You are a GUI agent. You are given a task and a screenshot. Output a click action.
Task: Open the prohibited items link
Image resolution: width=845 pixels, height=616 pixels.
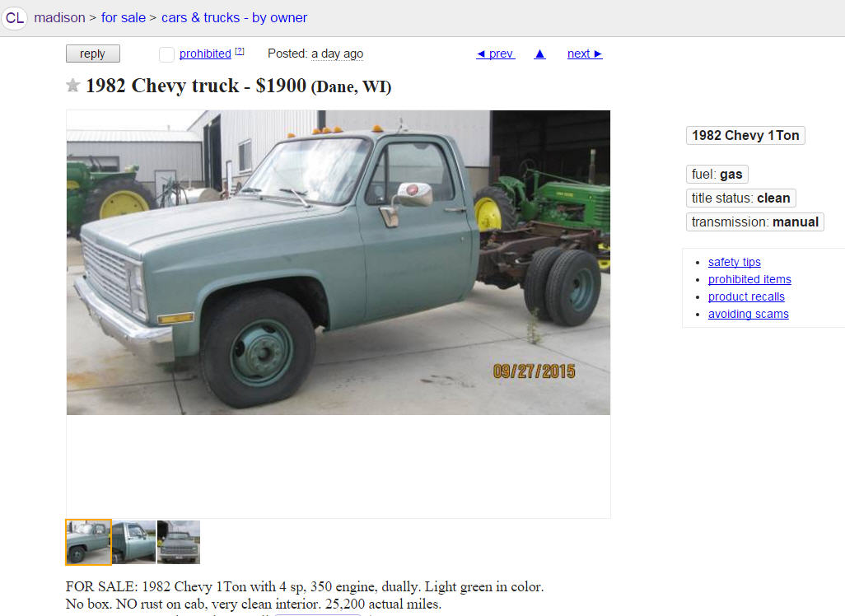[x=749, y=279]
